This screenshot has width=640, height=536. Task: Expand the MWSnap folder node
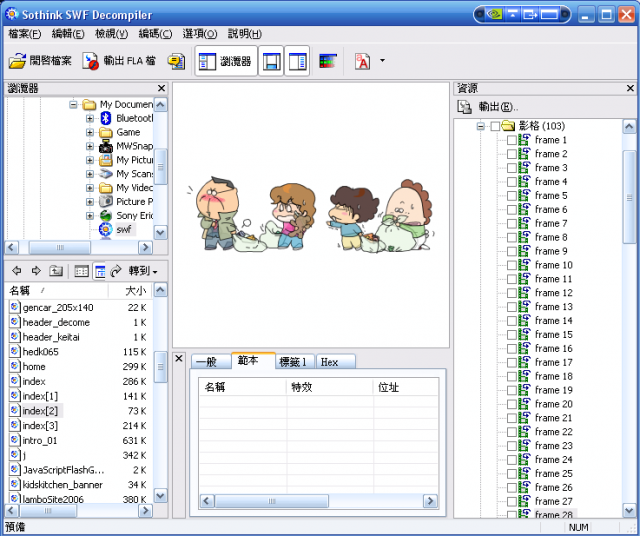(90, 146)
